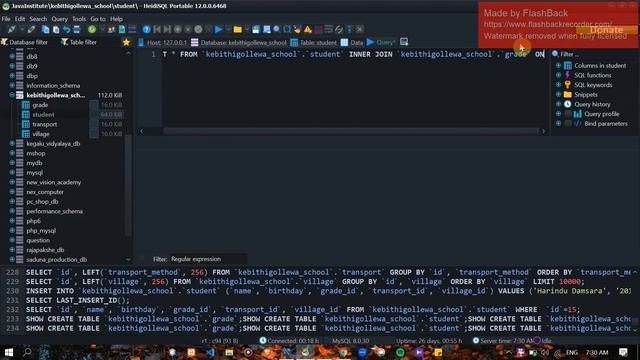Click the SQL keywords key icon
Screen dimensions: 640x360
coord(567,84)
